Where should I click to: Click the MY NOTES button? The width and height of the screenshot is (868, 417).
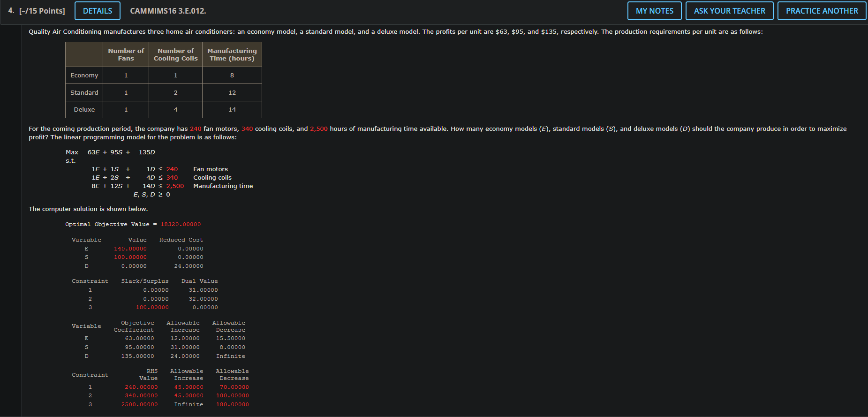[x=654, y=11]
